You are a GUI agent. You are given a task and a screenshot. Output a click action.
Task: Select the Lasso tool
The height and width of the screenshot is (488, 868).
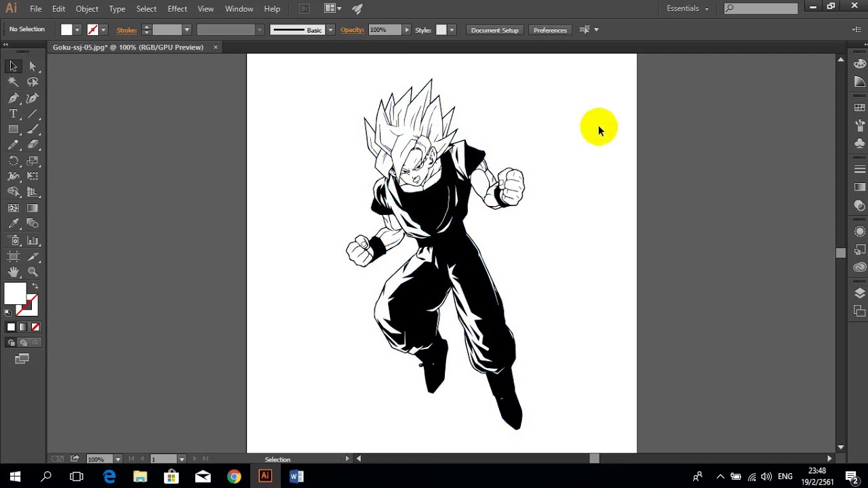click(x=33, y=82)
